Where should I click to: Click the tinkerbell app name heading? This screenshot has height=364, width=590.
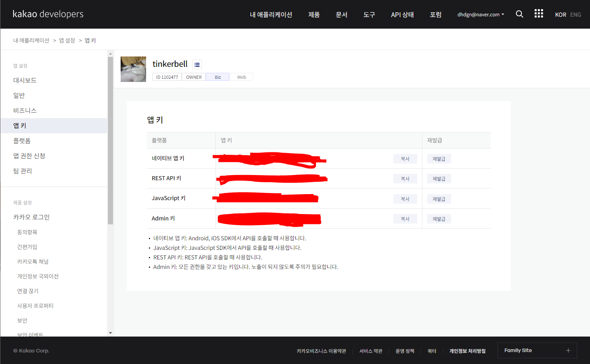[170, 64]
